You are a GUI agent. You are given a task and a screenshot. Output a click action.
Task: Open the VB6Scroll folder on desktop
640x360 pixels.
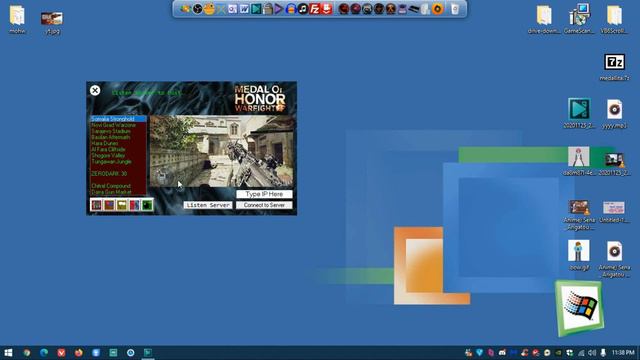tap(614, 19)
